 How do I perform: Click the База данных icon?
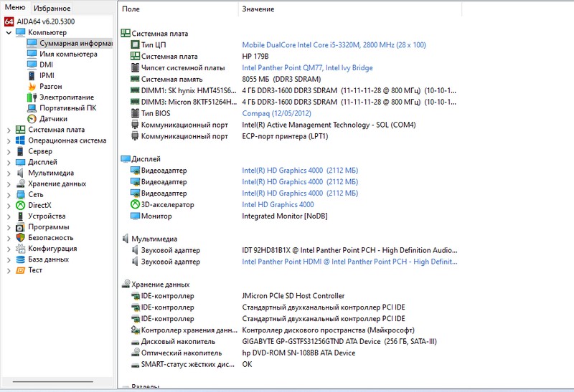tap(20, 259)
